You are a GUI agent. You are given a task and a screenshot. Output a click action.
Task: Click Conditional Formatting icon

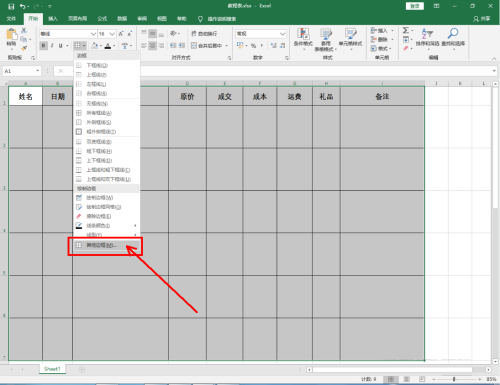click(x=303, y=39)
